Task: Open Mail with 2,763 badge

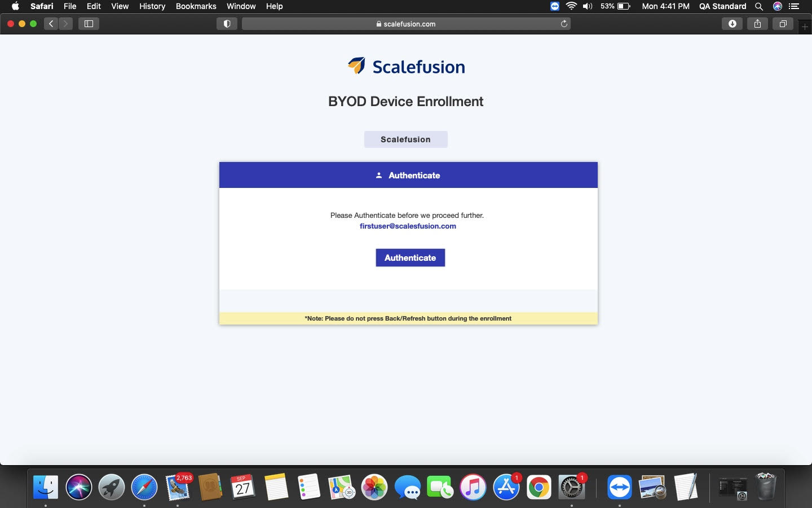Action: pos(178,487)
